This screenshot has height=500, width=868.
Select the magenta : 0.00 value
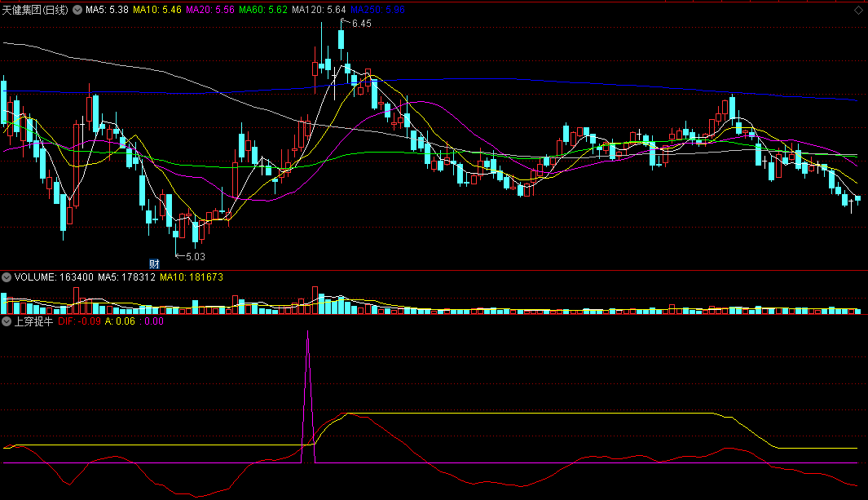click(152, 321)
